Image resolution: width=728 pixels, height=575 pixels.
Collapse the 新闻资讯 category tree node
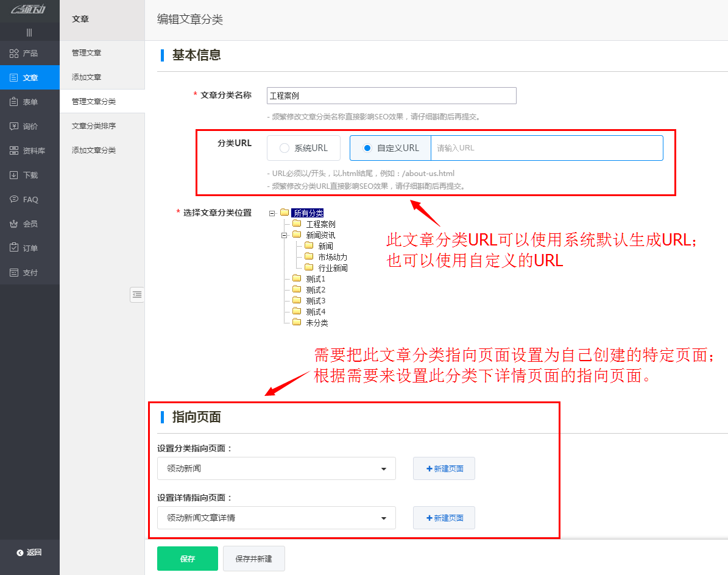tap(285, 234)
